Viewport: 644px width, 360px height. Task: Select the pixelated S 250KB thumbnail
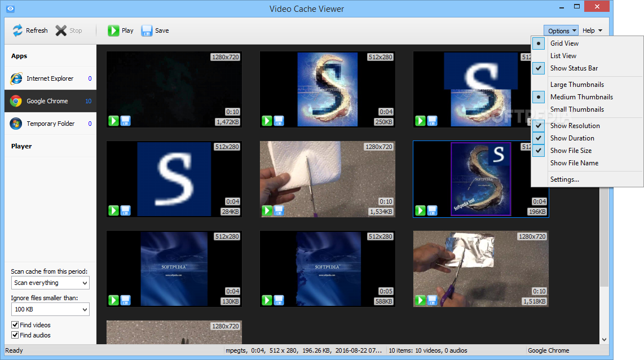pos(327,89)
